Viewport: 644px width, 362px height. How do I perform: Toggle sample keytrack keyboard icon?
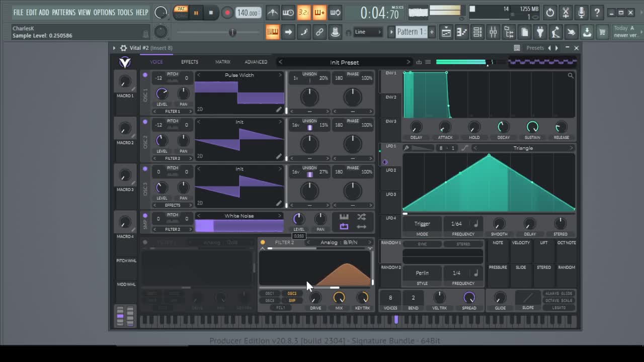(x=344, y=217)
